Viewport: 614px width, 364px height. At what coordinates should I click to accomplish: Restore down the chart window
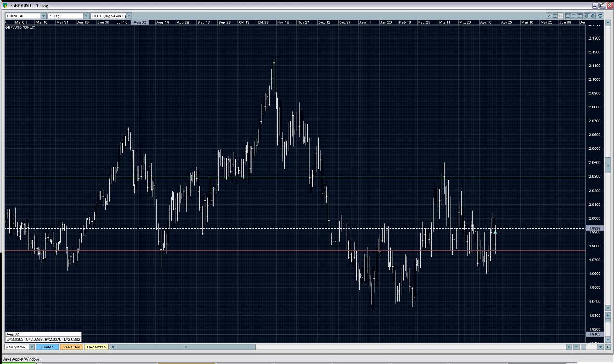point(603,6)
